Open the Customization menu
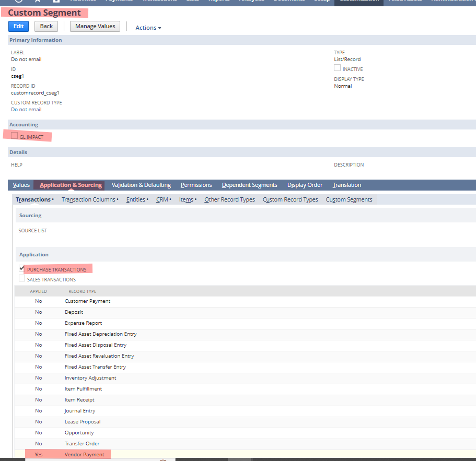The width and height of the screenshot is (476, 461). pyautogui.click(x=358, y=1)
